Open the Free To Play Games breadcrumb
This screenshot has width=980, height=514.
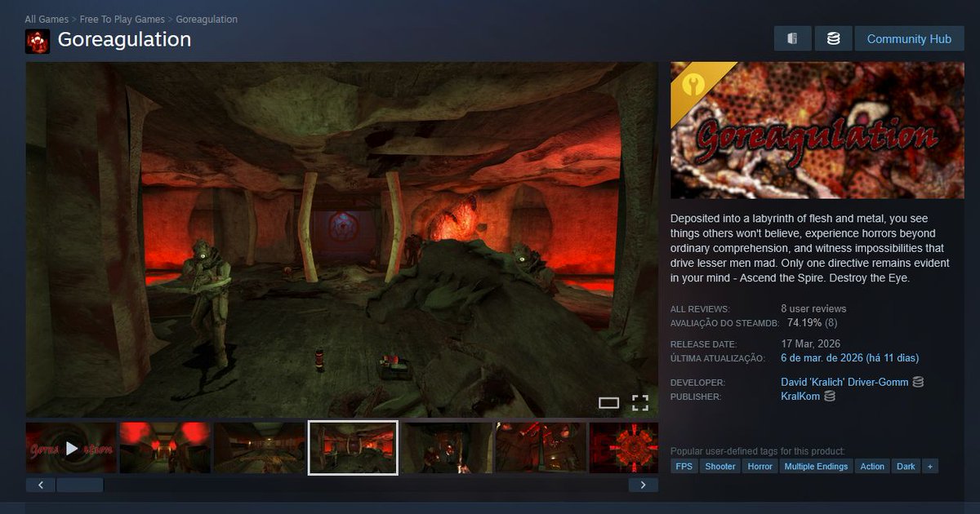(122, 19)
